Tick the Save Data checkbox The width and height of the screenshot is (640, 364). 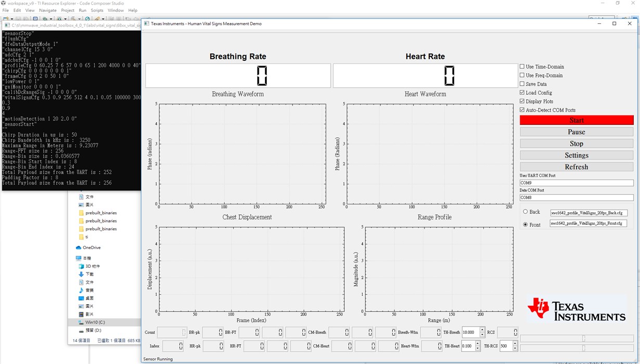coord(522,84)
